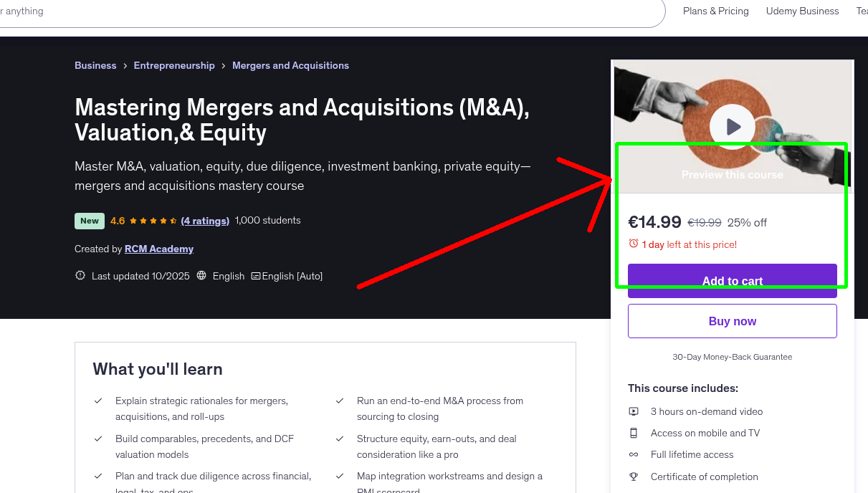Click the on-demand video icon
Screen dimensions: 868x493
634,411
